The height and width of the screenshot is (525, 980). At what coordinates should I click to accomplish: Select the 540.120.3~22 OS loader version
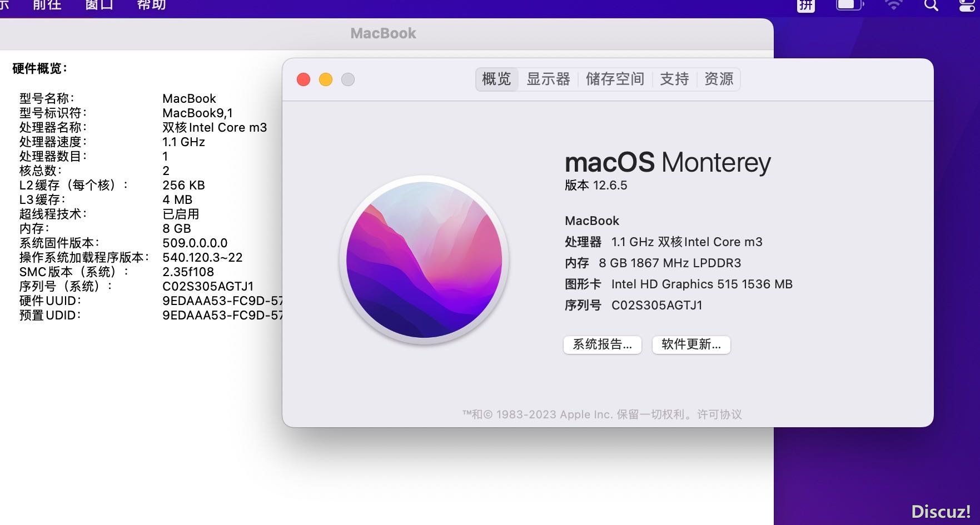click(x=202, y=257)
